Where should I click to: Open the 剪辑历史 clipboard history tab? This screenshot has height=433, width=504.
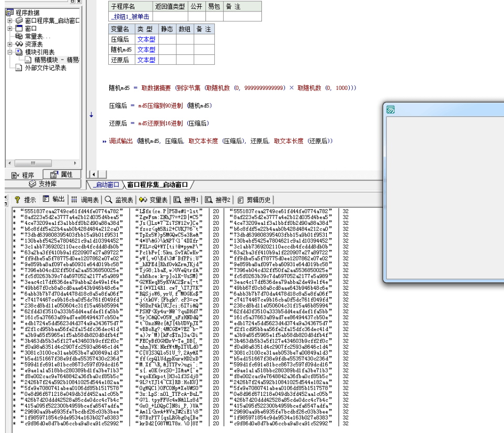click(x=255, y=199)
